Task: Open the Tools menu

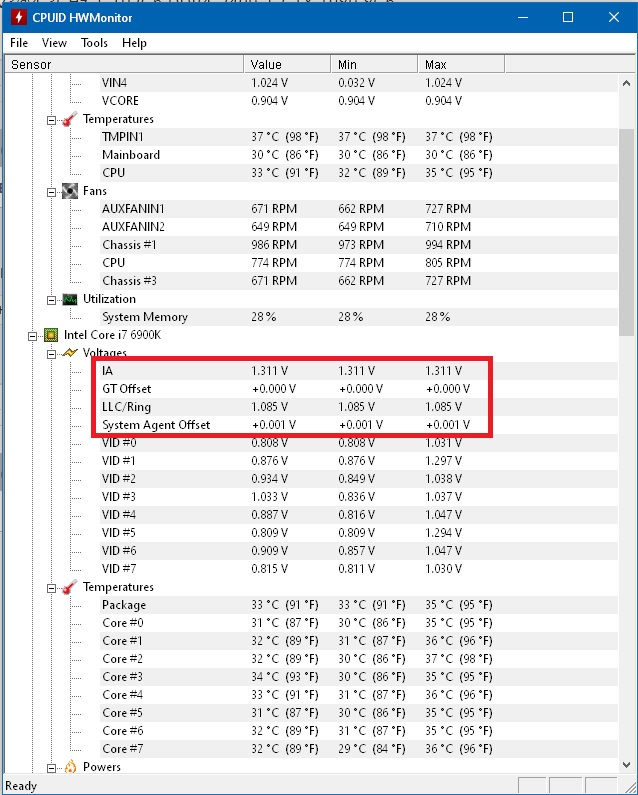Action: [x=94, y=43]
